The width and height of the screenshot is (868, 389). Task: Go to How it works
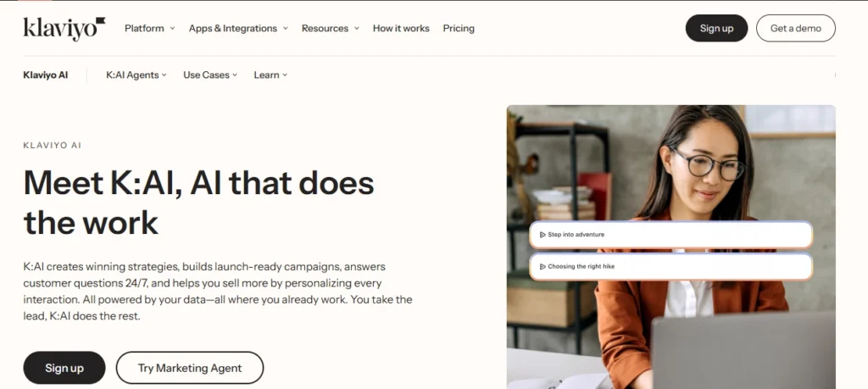[x=401, y=28]
